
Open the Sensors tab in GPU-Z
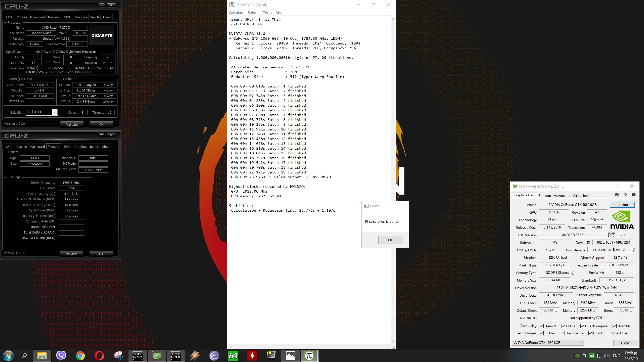544,196
